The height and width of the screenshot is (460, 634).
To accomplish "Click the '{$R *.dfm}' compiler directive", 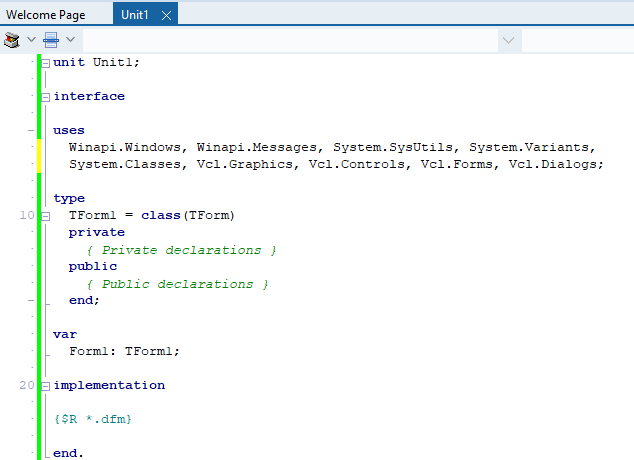I will point(93,419).
